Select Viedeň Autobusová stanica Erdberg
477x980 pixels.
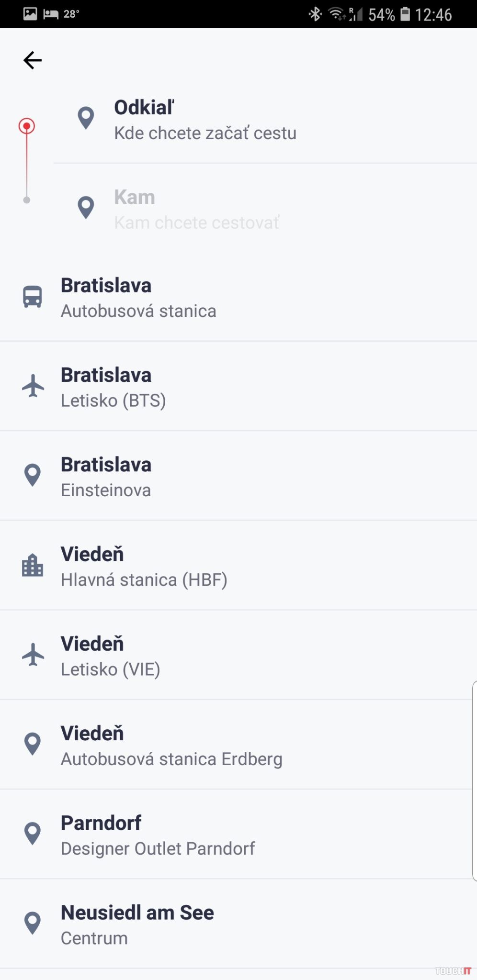click(171, 745)
